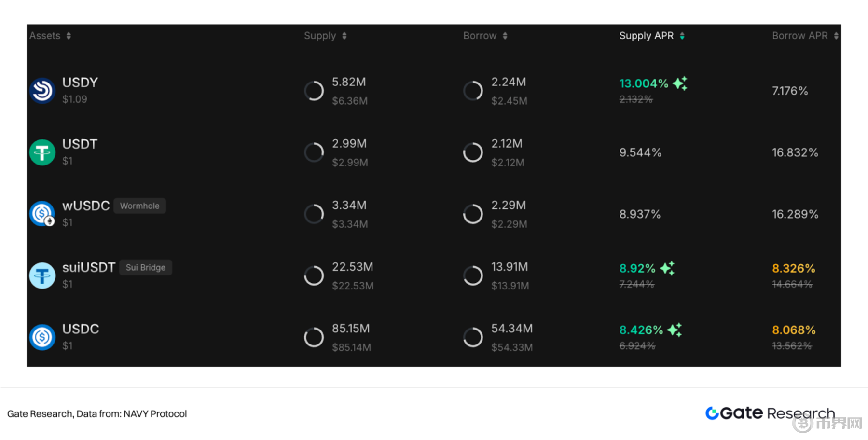The height and width of the screenshot is (440, 868).
Task: Select the wUSDC asset name
Action: coord(86,206)
